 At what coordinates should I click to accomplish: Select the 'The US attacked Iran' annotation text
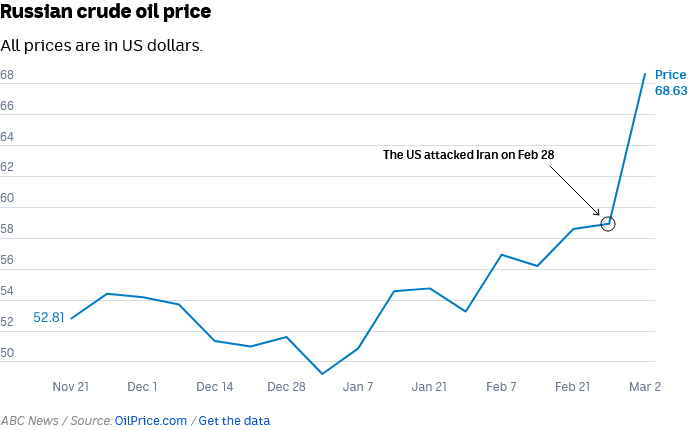(x=468, y=155)
